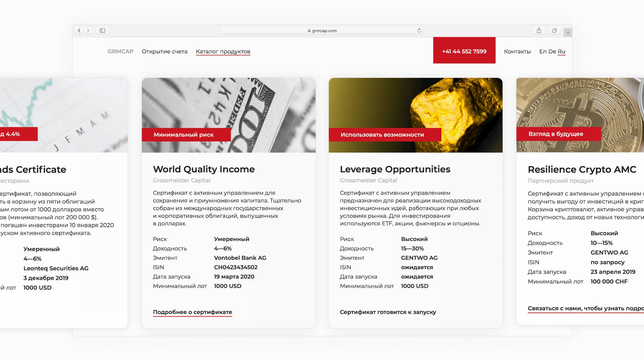Select the Каталог продуктов menu item

[x=223, y=52]
